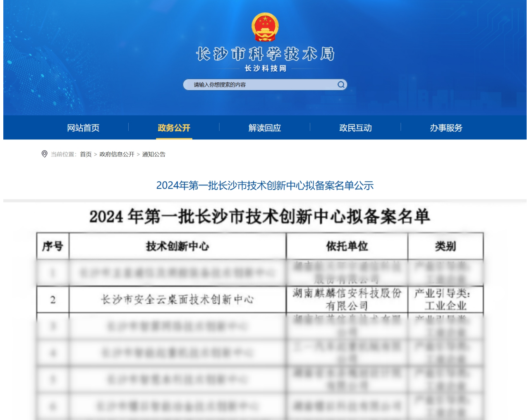527x420 pixels.
Task: Open the 政府信息公开 breadcrumb link
Action: click(x=117, y=154)
